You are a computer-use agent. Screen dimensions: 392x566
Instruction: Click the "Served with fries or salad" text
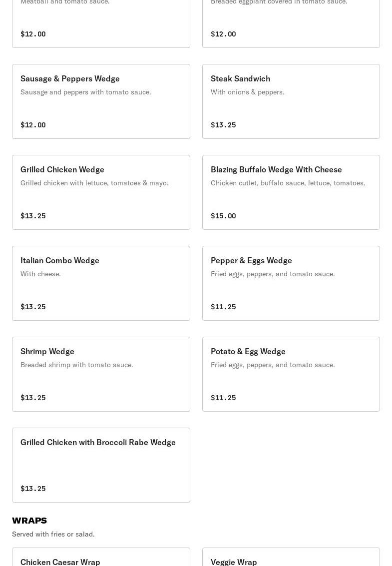pos(53,534)
